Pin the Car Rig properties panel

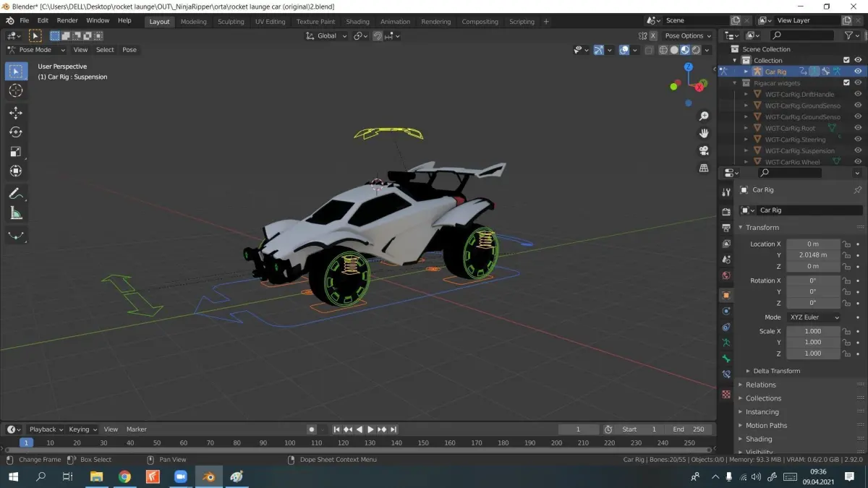pos(857,190)
